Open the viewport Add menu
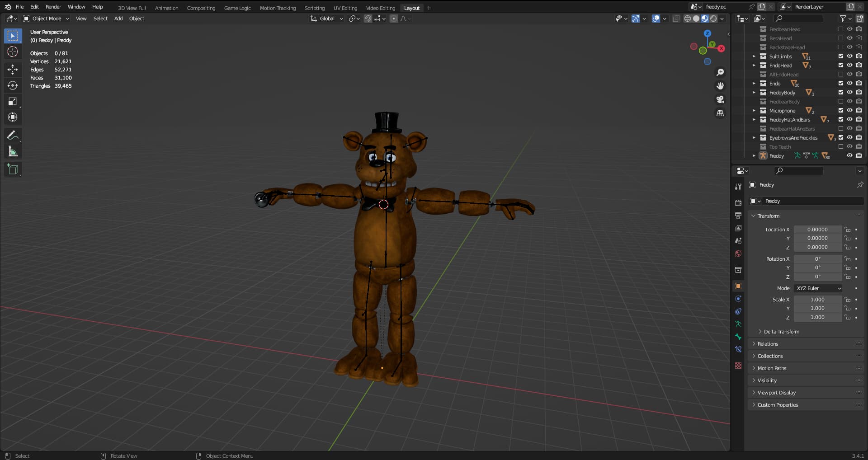The height and width of the screenshot is (460, 868). [x=118, y=19]
